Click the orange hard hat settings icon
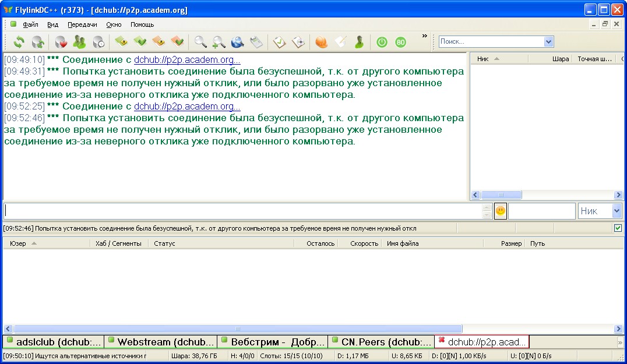The width and height of the screenshot is (627, 364). click(x=321, y=42)
